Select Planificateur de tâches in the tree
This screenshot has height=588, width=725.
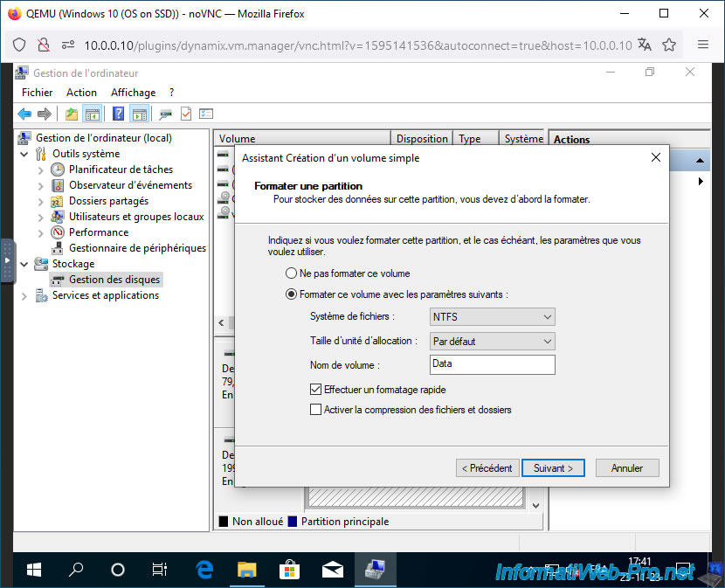(121, 169)
